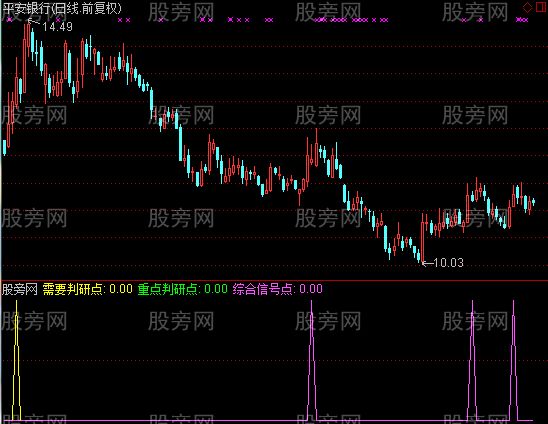Image resolution: width=548 pixels, height=424 pixels.
Task: Select the 需要判研点: 0.00 indicator label
Action: pos(88,289)
